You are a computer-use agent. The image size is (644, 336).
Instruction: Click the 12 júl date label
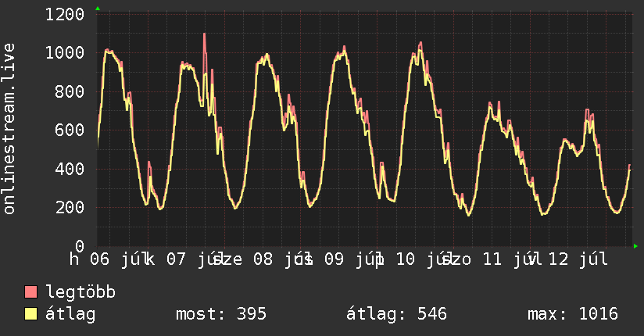point(578,259)
